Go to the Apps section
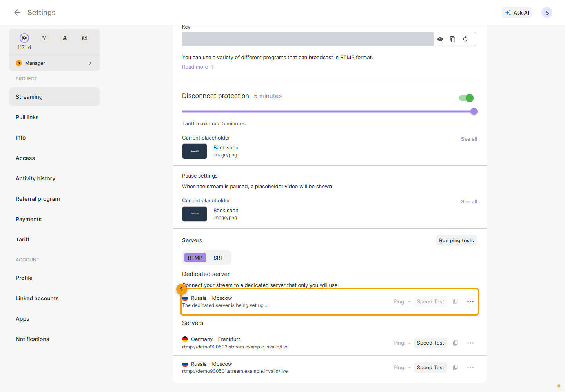 (55, 319)
